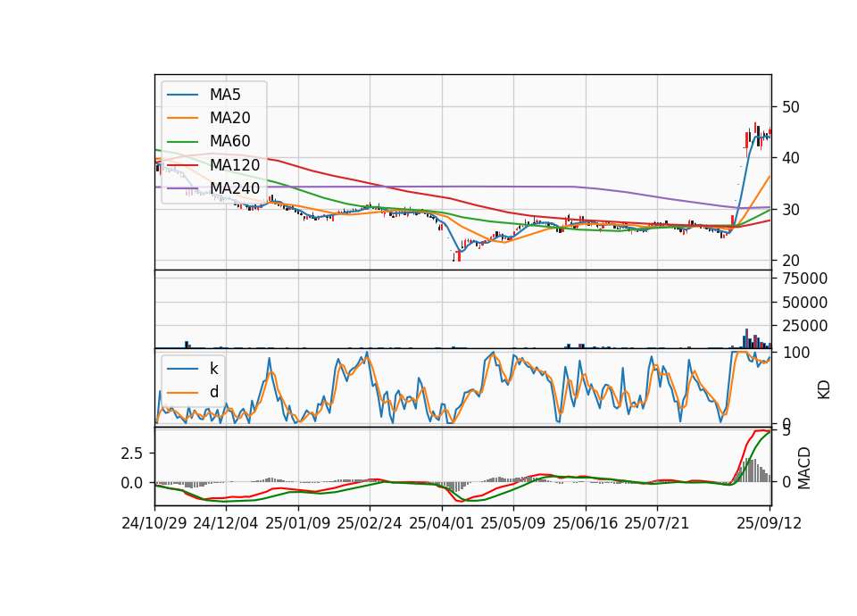857x616 pixels.
Task: Click the price axis value 20
Action: pos(790,262)
